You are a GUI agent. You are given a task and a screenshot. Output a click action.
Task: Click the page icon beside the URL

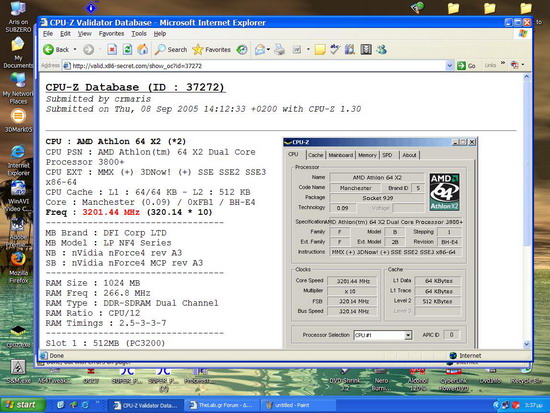click(67, 66)
